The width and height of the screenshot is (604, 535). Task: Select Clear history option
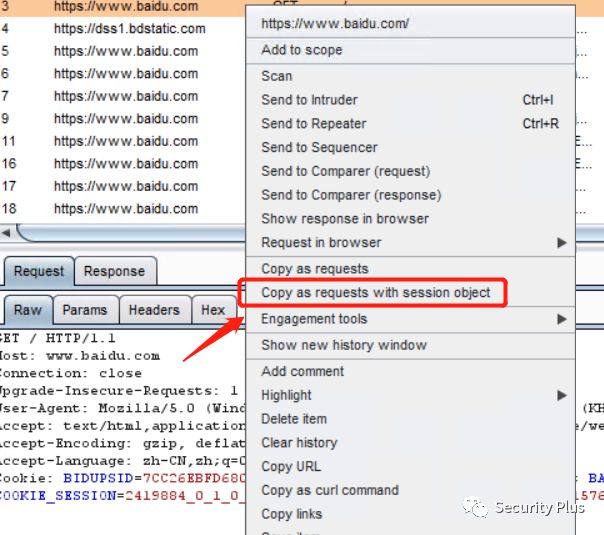click(x=411, y=443)
